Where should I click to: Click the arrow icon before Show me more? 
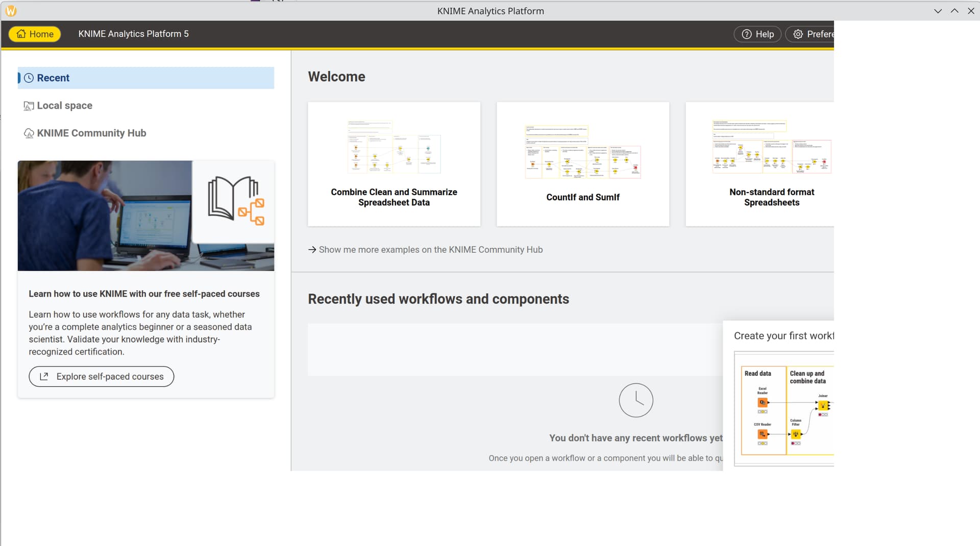[x=312, y=250]
